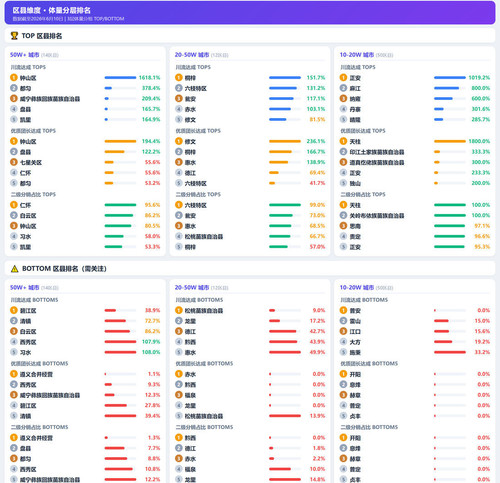Click the rank 2 badge in the 72.7% row
The image size is (500, 483).
[14, 321]
